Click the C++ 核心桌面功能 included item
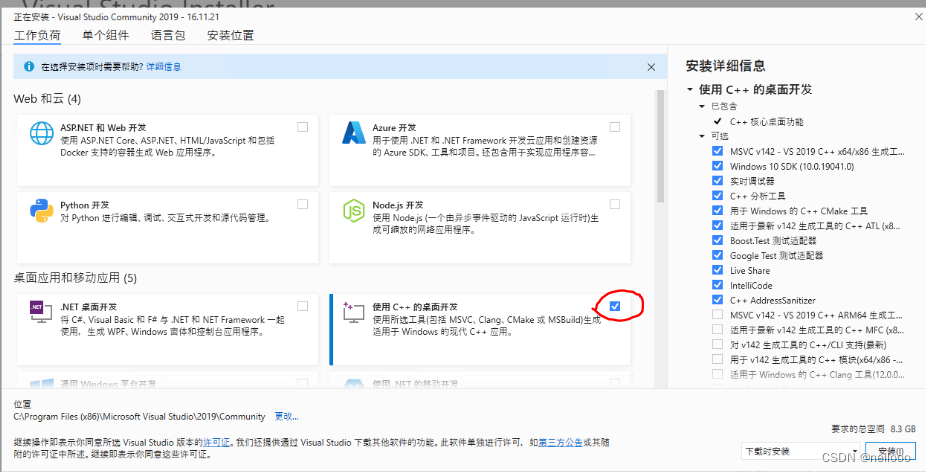This screenshot has height=472, width=926. (767, 122)
